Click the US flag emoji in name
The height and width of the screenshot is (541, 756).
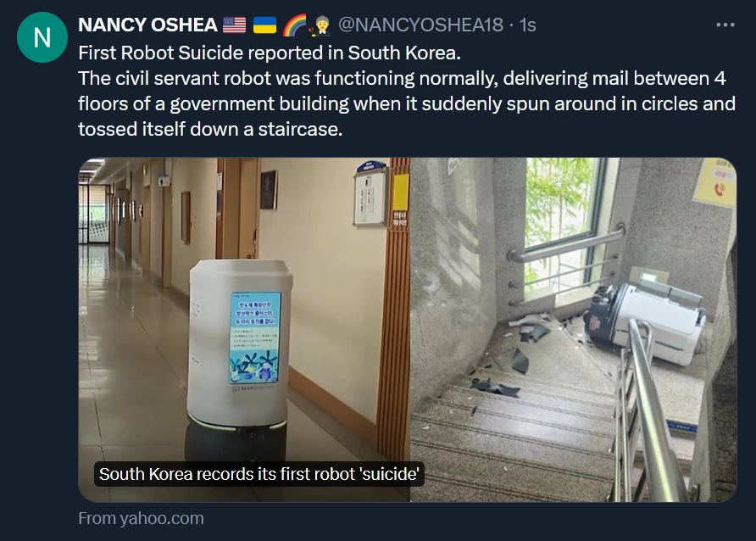coord(234,25)
